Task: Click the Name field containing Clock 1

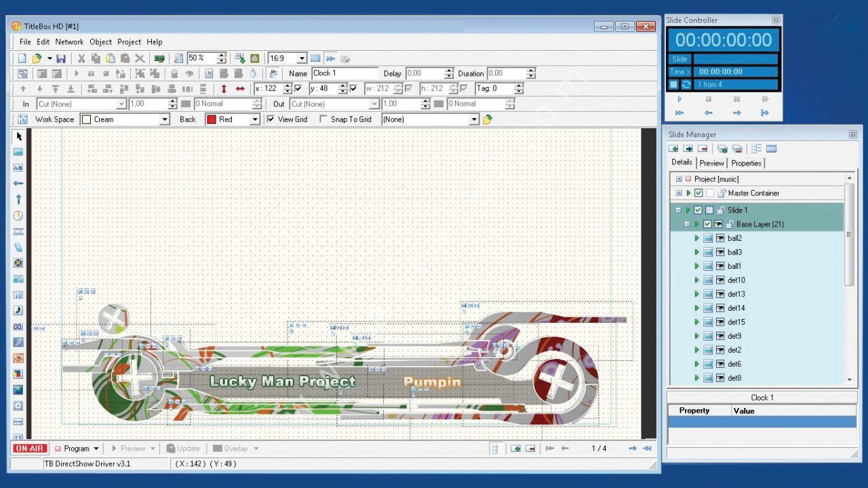Action: point(344,73)
